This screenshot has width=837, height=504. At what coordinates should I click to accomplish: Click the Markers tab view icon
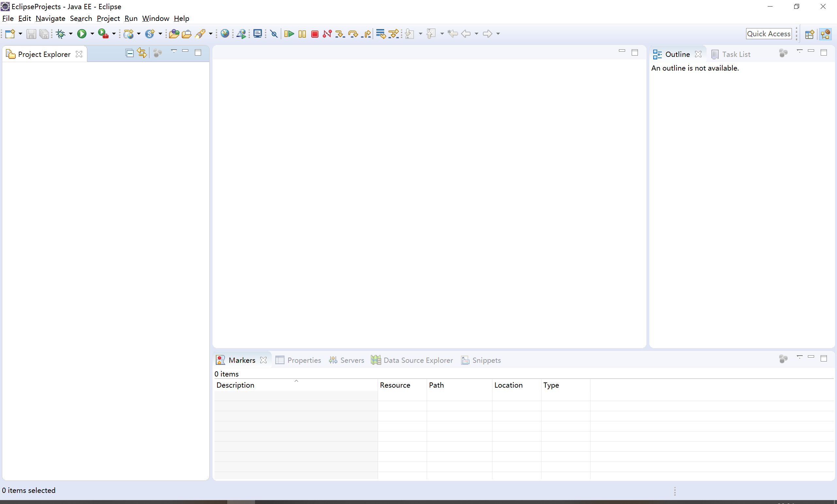tap(221, 360)
